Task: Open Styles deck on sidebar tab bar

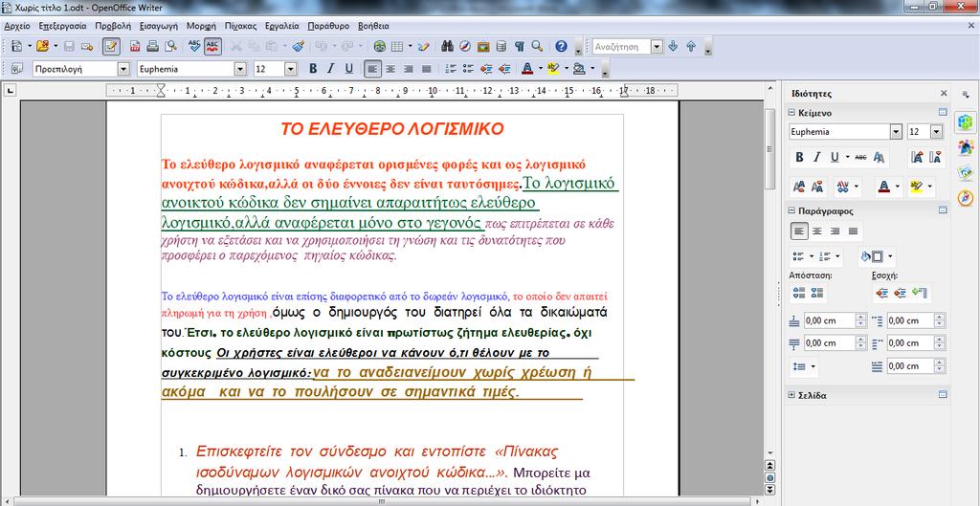Action: [x=966, y=146]
